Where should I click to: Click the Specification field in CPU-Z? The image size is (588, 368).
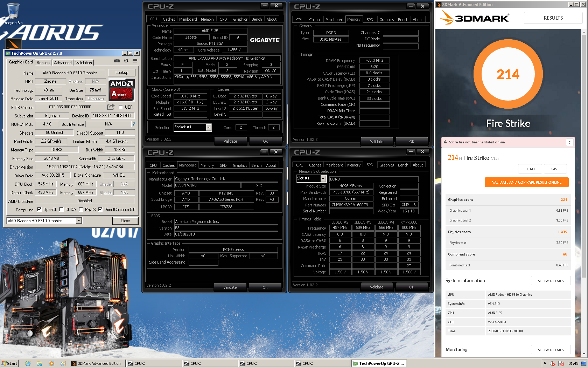tap(227, 58)
